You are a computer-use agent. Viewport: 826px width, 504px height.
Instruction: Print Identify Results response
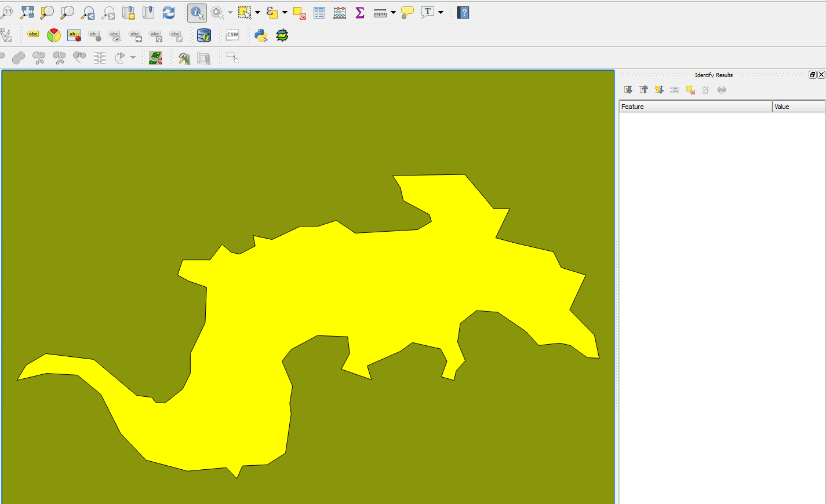722,90
